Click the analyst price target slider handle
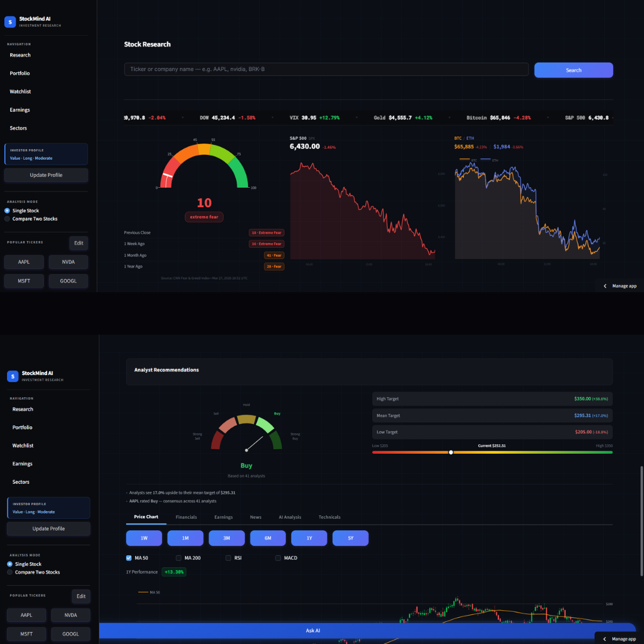The width and height of the screenshot is (644, 644). pyautogui.click(x=451, y=452)
